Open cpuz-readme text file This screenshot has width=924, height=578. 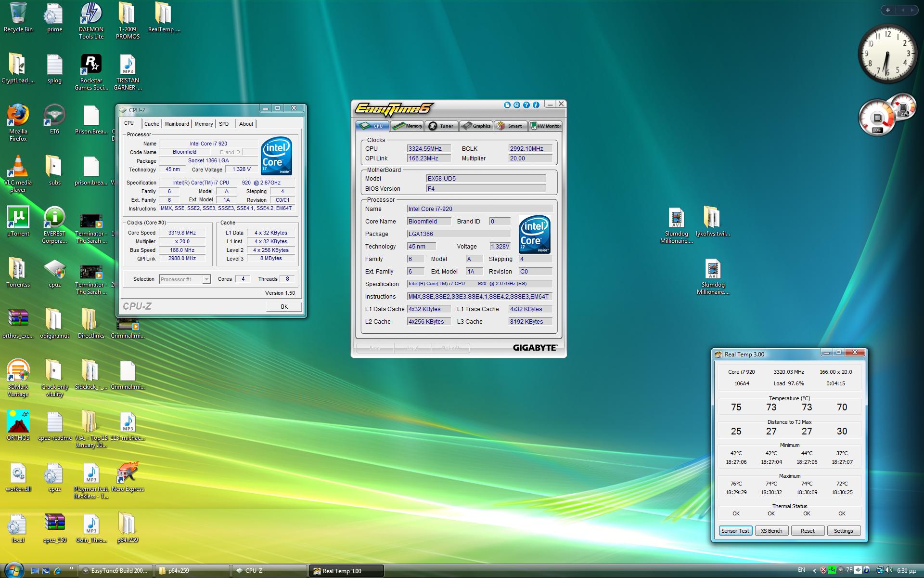tap(54, 426)
